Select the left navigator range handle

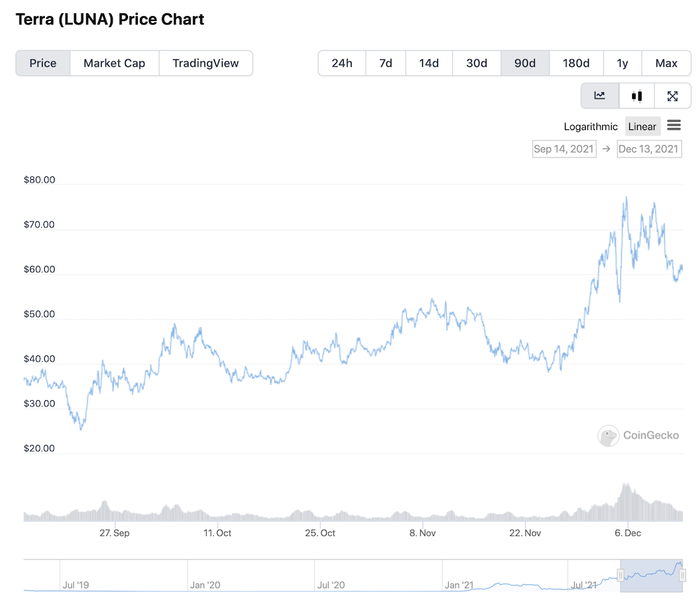[x=620, y=575]
